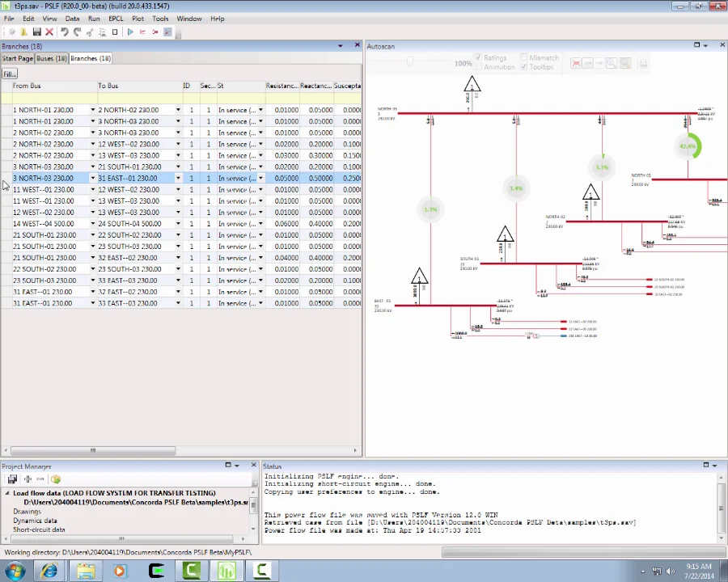Click the new case starburst toolbar icon

pos(12,32)
